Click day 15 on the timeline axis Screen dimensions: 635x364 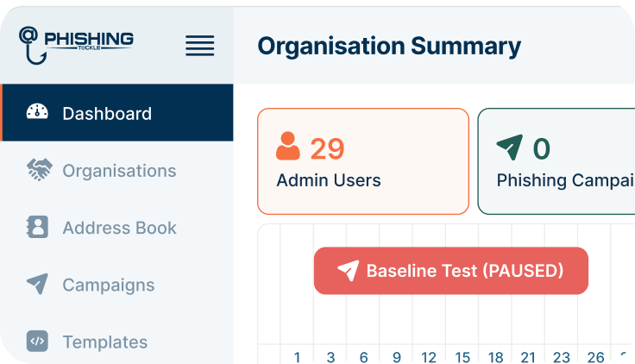click(462, 357)
